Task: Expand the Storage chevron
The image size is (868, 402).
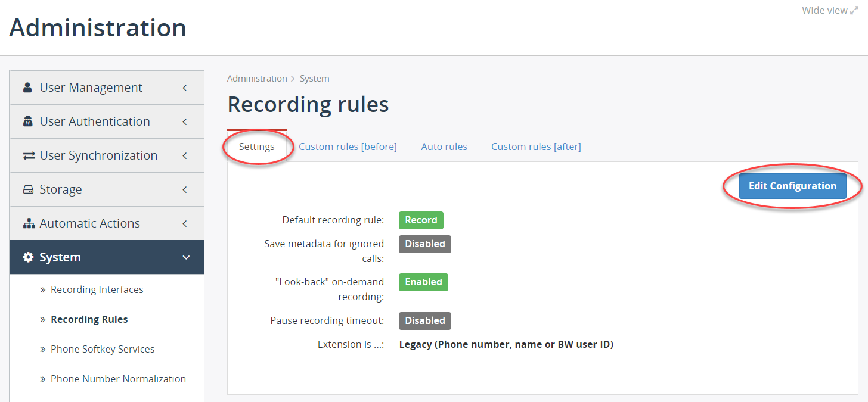Action: 185,189
